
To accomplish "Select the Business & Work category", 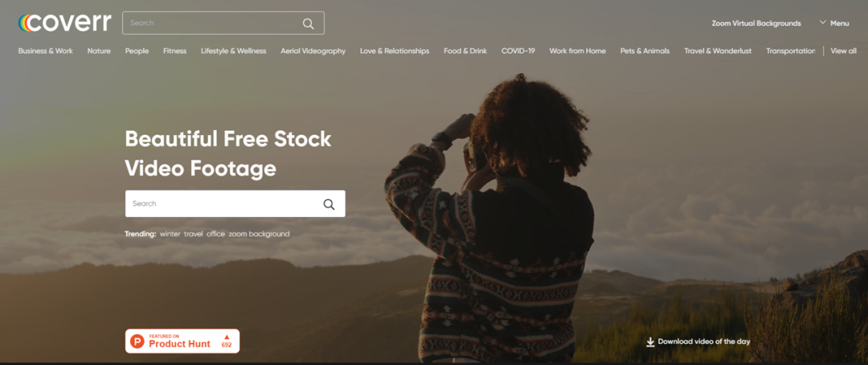I will (x=45, y=51).
